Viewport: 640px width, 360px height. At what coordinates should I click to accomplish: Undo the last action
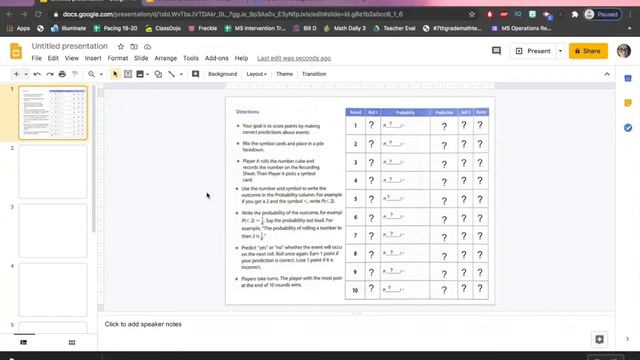coord(37,74)
